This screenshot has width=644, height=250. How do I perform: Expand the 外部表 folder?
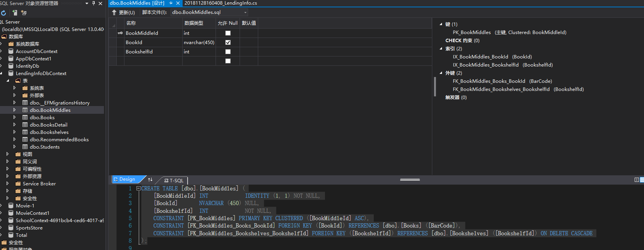(x=15, y=95)
